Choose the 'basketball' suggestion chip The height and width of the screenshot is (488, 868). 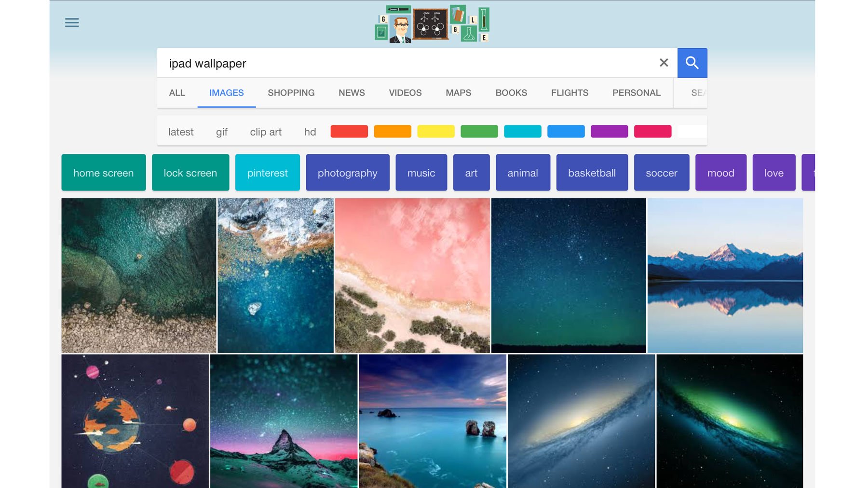click(592, 173)
